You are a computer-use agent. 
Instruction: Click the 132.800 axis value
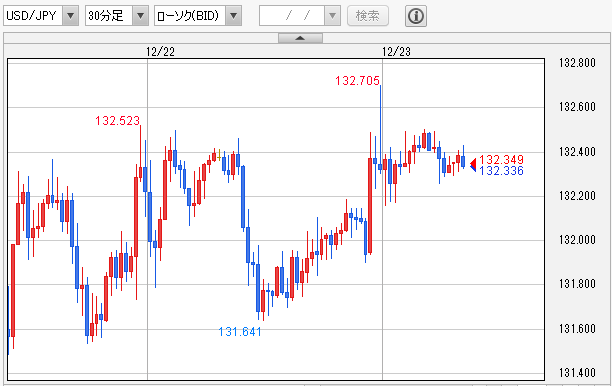[x=577, y=62]
